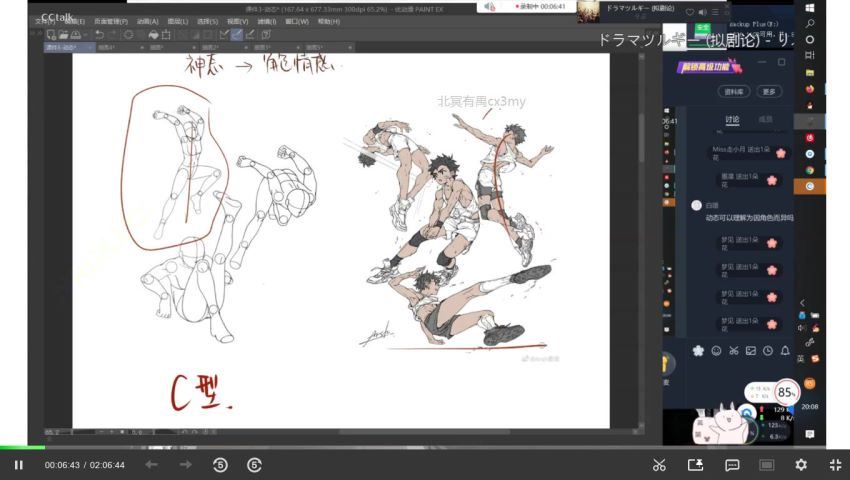Viewport: 850px width, 480px height.
Task: Click the new document icon in Paint toolbar
Action: click(x=51, y=35)
